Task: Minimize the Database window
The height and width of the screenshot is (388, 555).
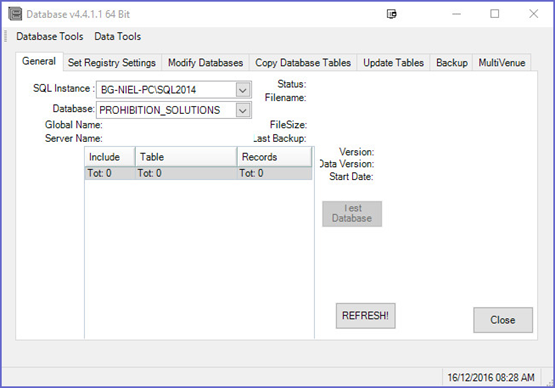Action: coord(457,14)
